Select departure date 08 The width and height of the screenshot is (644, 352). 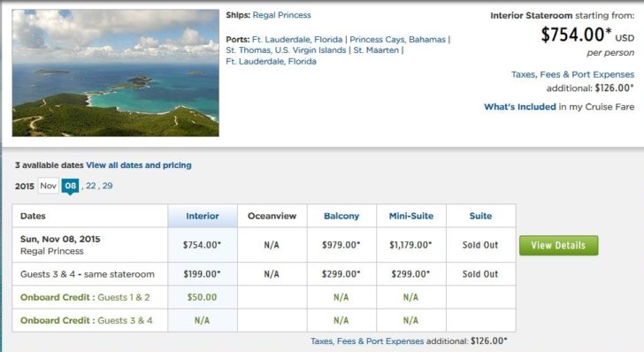(70, 186)
